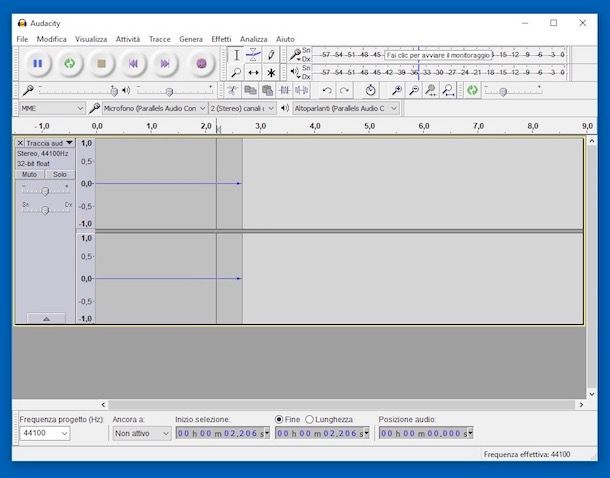Click the Fine selection time field
This screenshot has height=478, width=610.
coord(322,433)
